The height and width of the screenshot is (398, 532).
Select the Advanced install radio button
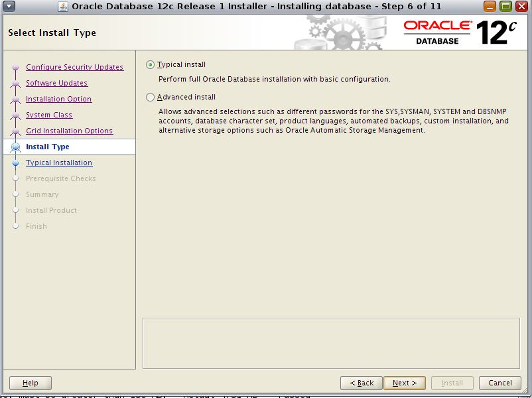pyautogui.click(x=150, y=97)
